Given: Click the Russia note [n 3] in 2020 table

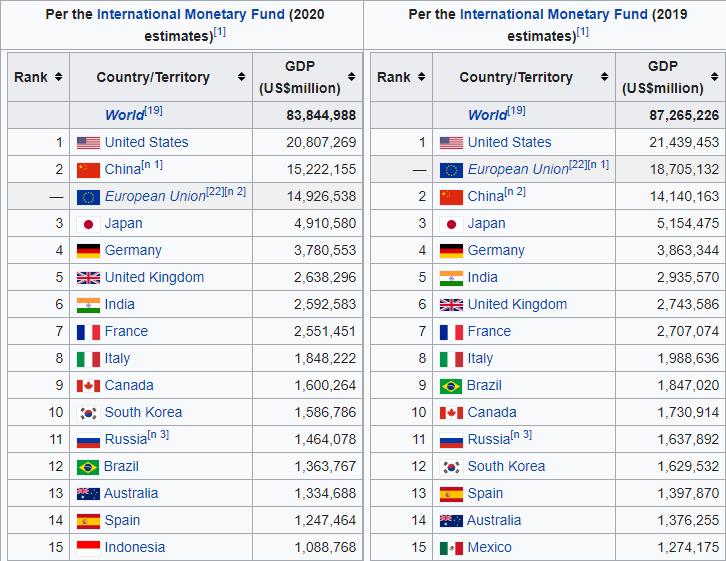Looking at the screenshot, I should tap(158, 434).
